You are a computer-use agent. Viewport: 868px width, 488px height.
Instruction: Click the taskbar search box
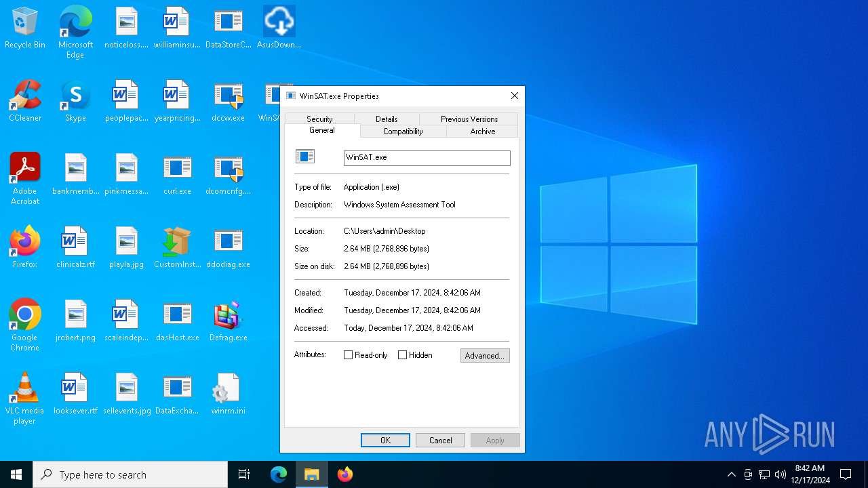(x=130, y=474)
